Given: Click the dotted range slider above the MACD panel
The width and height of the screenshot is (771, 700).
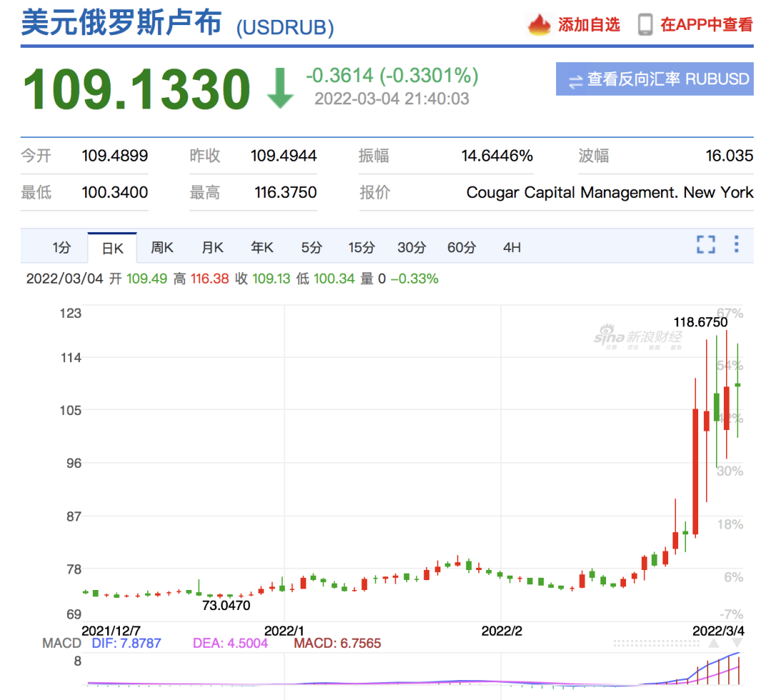Looking at the screenshot, I should (x=656, y=643).
